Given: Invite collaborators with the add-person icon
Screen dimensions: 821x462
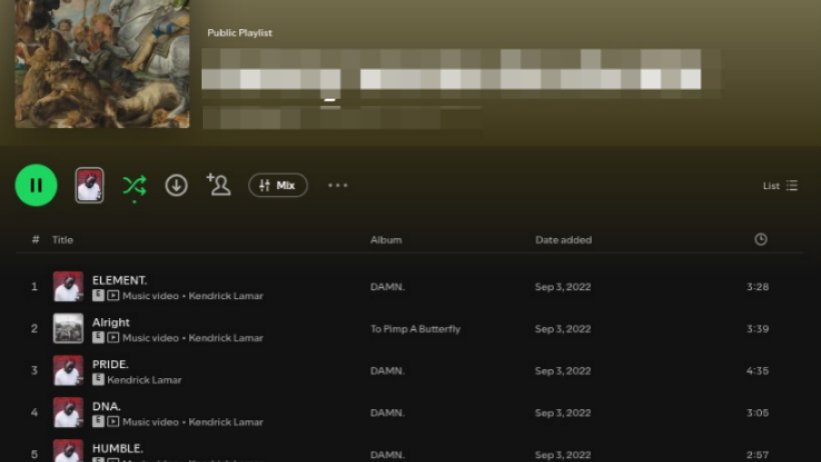Looking at the screenshot, I should tap(219, 184).
